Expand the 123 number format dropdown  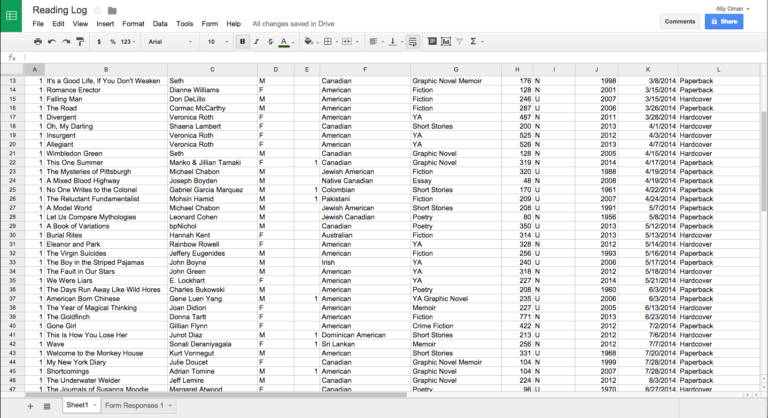(x=127, y=42)
